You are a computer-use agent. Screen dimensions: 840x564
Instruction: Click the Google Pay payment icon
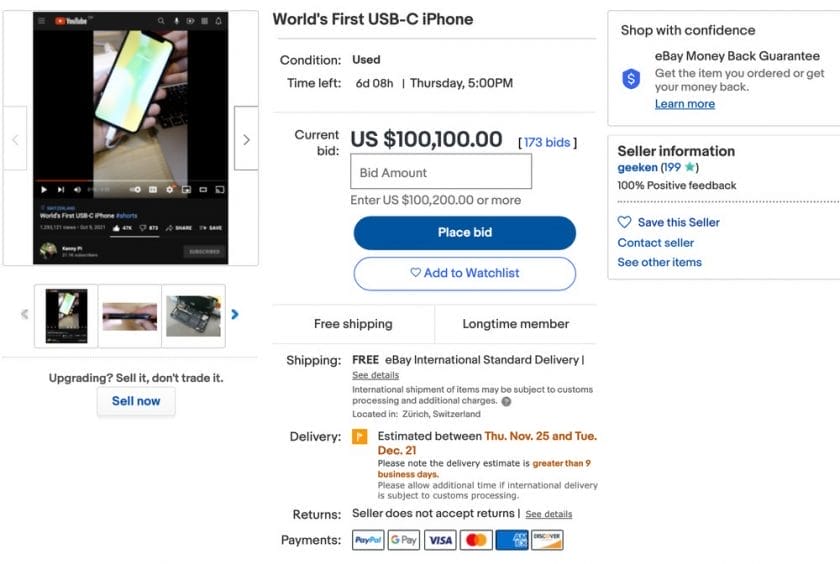(404, 540)
